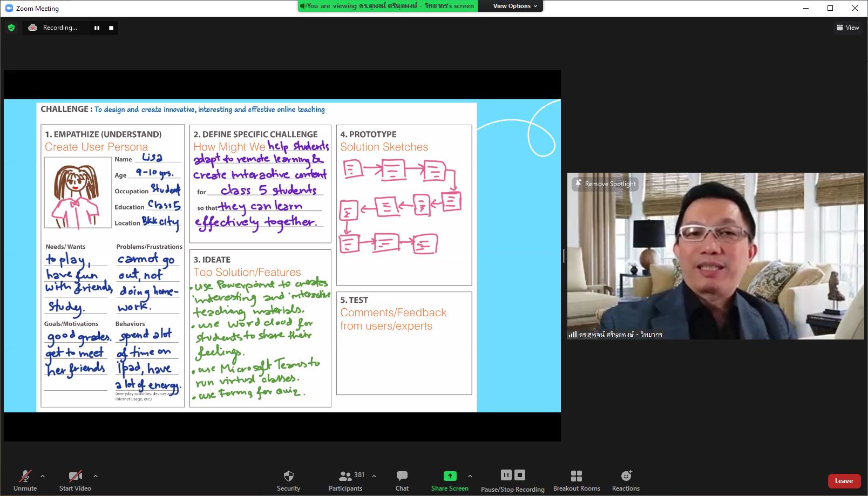Click green screen-viewing notification bar
This screenshot has width=868, height=496.
[x=388, y=6]
